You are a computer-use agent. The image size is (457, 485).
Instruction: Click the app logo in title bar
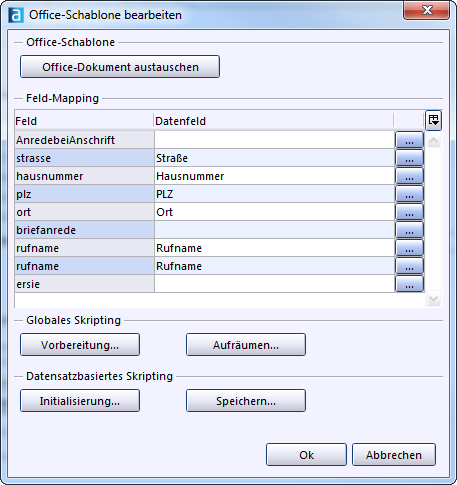click(16, 15)
